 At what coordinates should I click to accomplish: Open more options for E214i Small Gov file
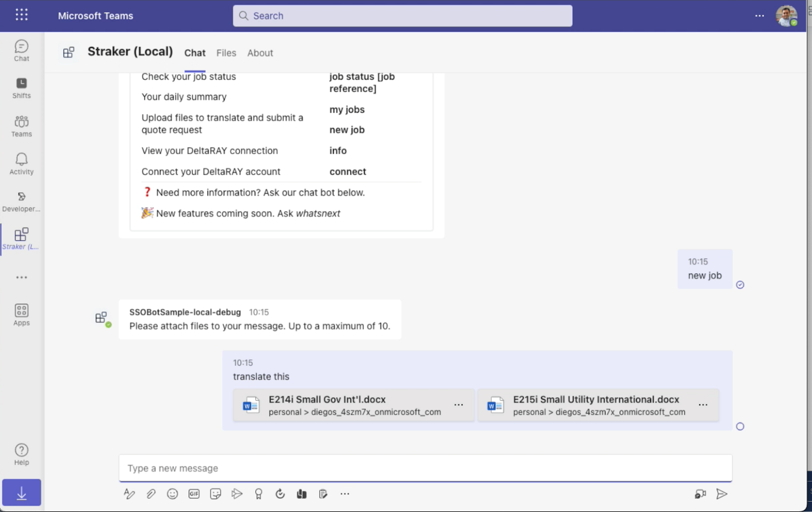coord(459,405)
